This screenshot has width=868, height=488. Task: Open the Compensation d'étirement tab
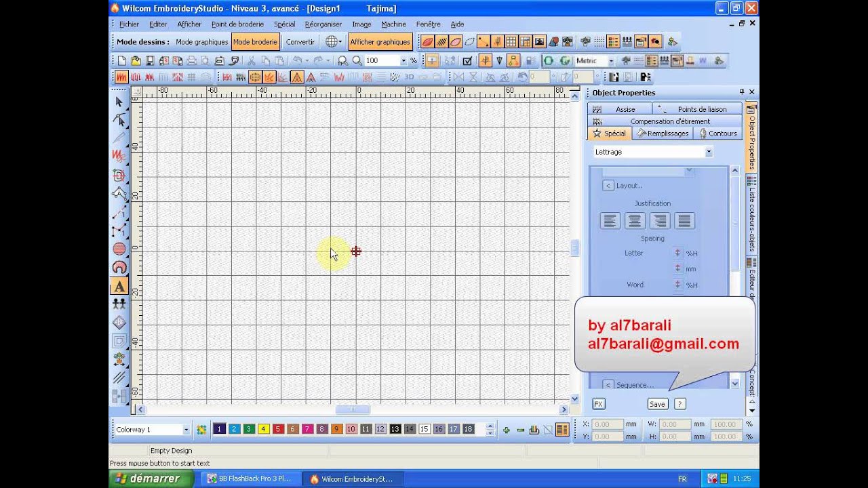[x=665, y=121]
